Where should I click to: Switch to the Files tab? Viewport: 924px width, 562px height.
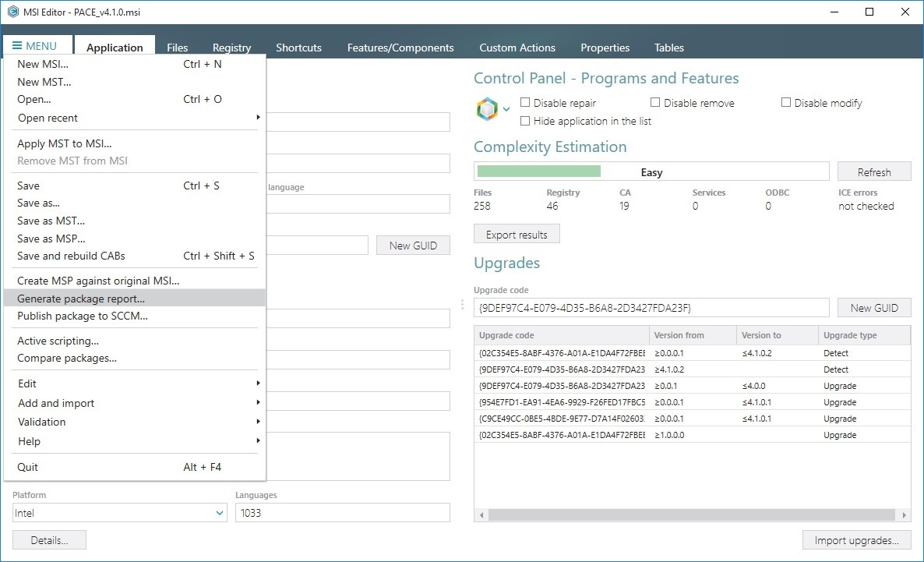pyautogui.click(x=178, y=48)
